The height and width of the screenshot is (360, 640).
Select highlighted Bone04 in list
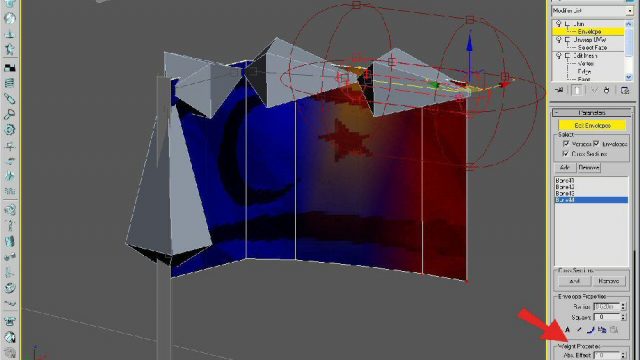coord(591,200)
